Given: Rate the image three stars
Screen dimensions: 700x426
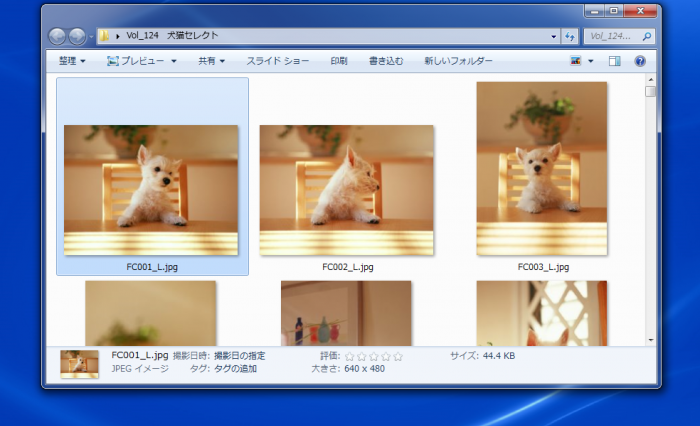Looking at the screenshot, I should [x=374, y=356].
